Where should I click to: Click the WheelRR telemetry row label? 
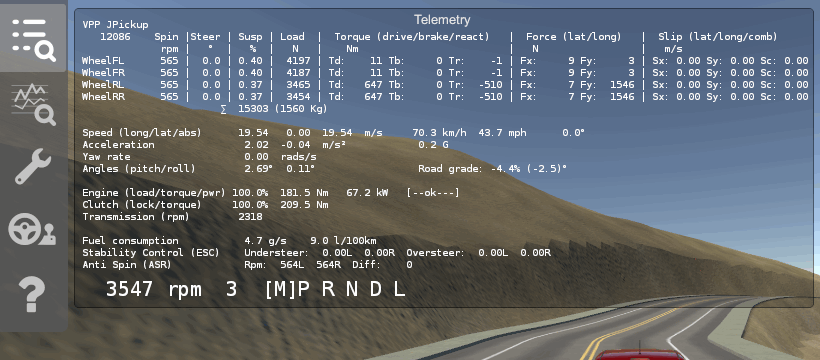coord(103,97)
